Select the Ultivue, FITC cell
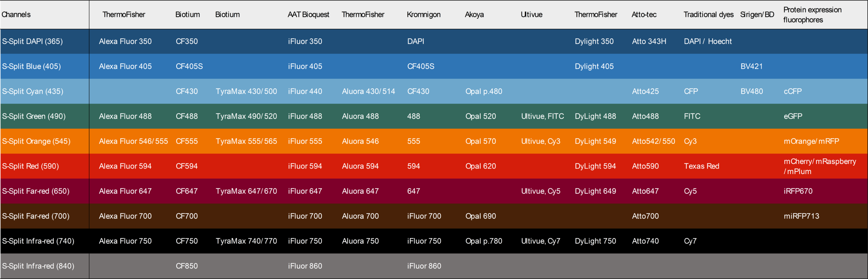Image resolution: width=868 pixels, height=279 pixels. (542, 116)
